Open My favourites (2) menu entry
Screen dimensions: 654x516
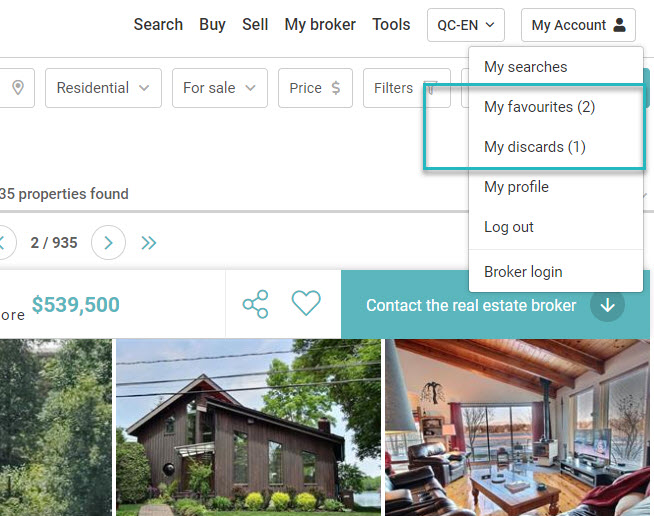tap(539, 107)
